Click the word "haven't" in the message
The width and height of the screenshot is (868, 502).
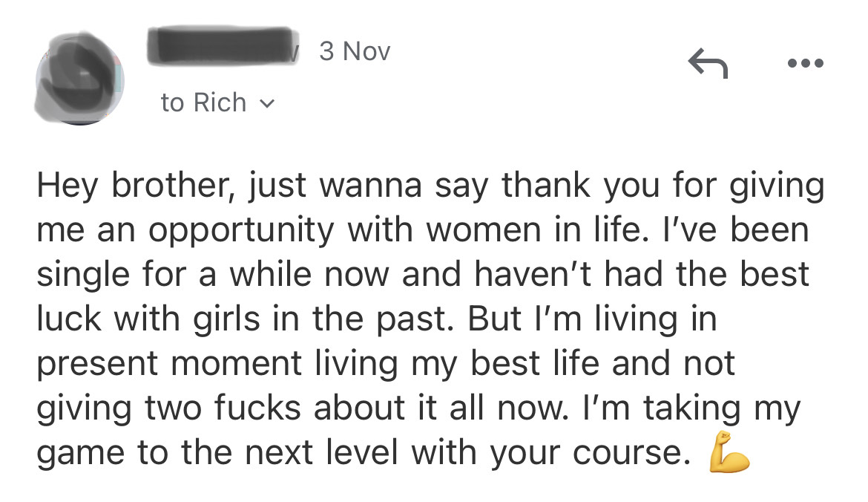coord(532,274)
